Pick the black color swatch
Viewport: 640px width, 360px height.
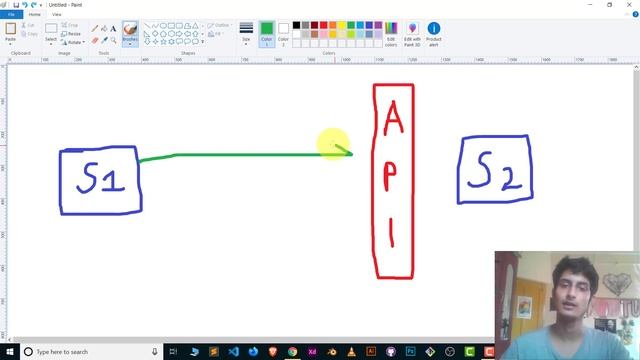(x=297, y=25)
